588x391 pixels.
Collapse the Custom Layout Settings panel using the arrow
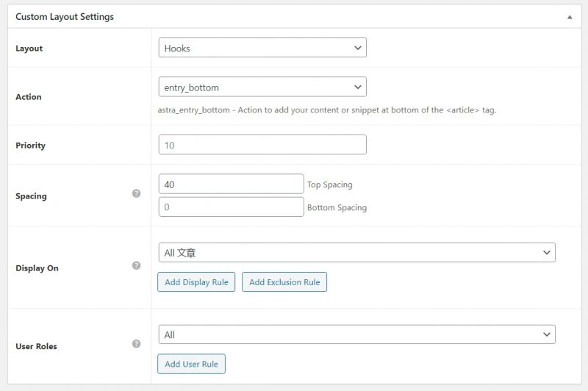[x=569, y=17]
